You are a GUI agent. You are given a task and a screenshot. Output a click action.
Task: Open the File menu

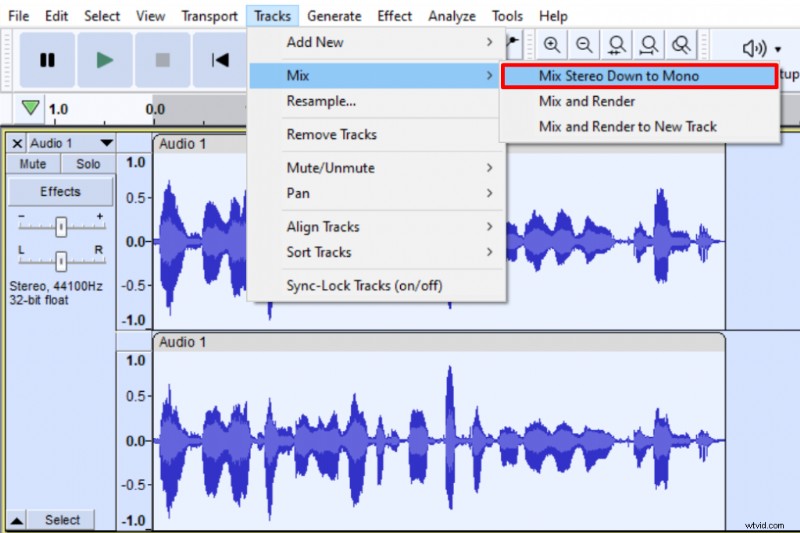18,16
